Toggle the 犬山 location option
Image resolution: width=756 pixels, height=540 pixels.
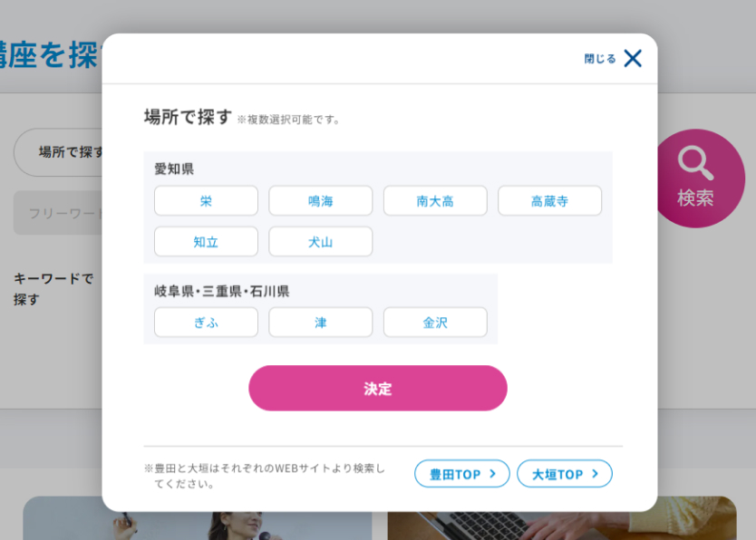[320, 242]
